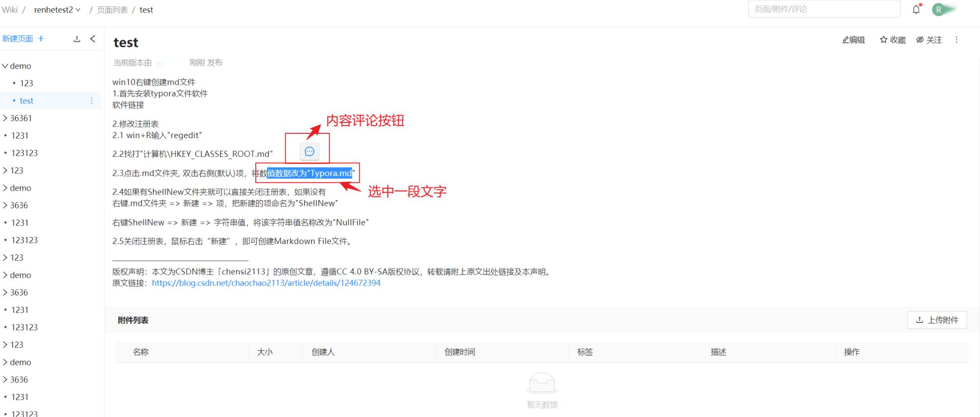Click the 描述 column header
The height and width of the screenshot is (417, 980).
[x=718, y=352]
